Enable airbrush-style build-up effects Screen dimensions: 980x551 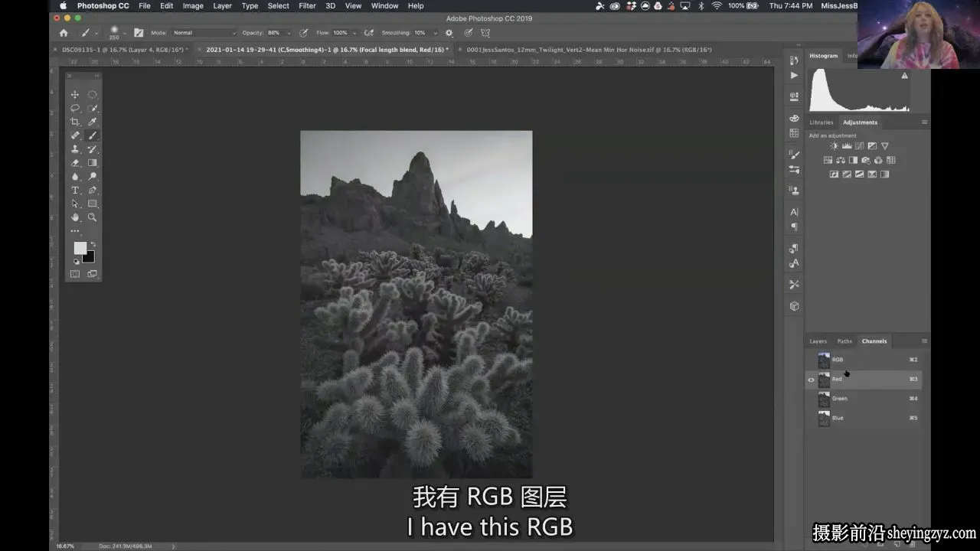(x=369, y=33)
